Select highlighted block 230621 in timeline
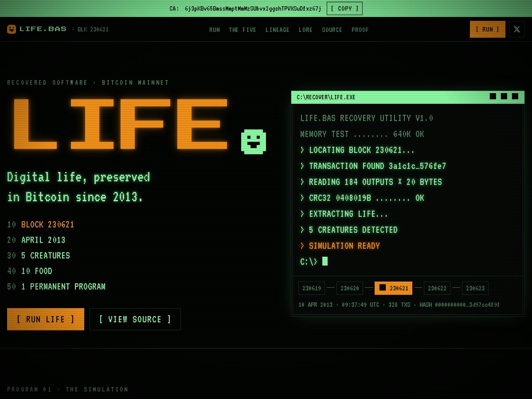 [x=393, y=288]
